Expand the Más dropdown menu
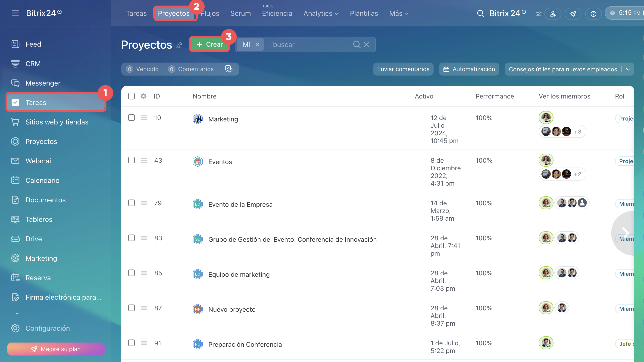The height and width of the screenshot is (362, 644). [x=399, y=13]
